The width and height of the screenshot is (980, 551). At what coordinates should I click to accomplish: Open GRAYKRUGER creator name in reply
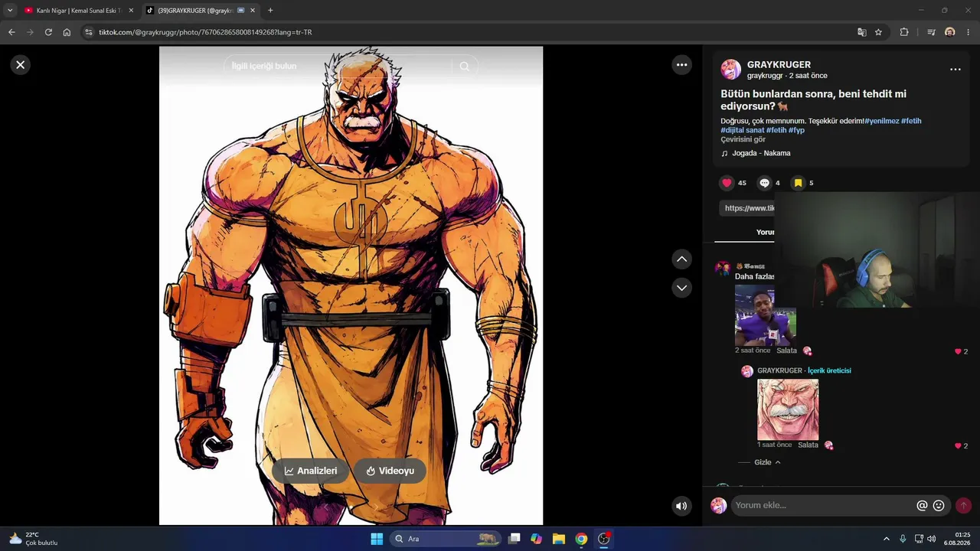click(779, 370)
